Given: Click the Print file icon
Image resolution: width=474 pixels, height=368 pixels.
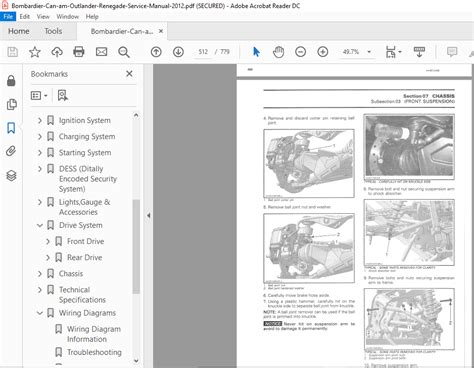Looking at the screenshot, I should coord(79,52).
